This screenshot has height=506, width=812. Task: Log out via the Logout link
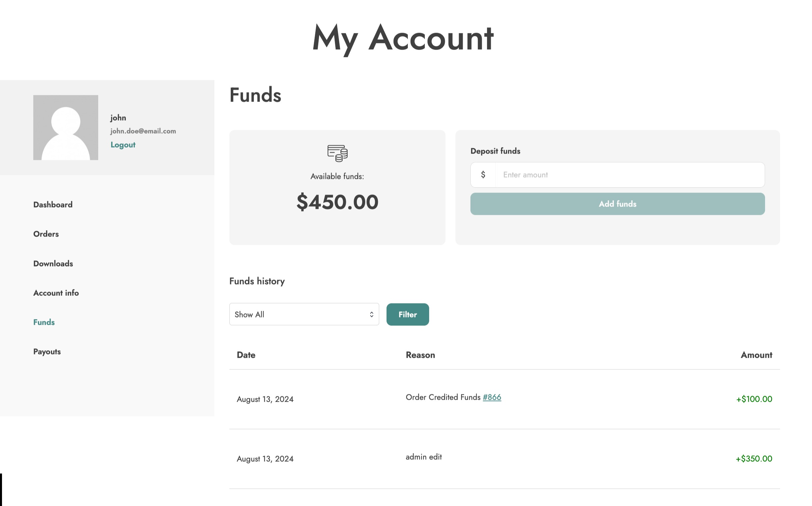point(123,145)
